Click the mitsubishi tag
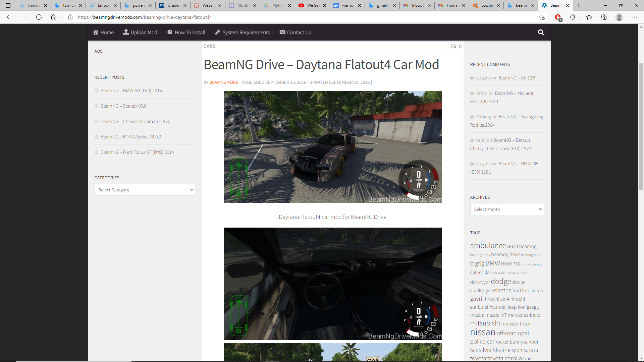 click(x=485, y=323)
